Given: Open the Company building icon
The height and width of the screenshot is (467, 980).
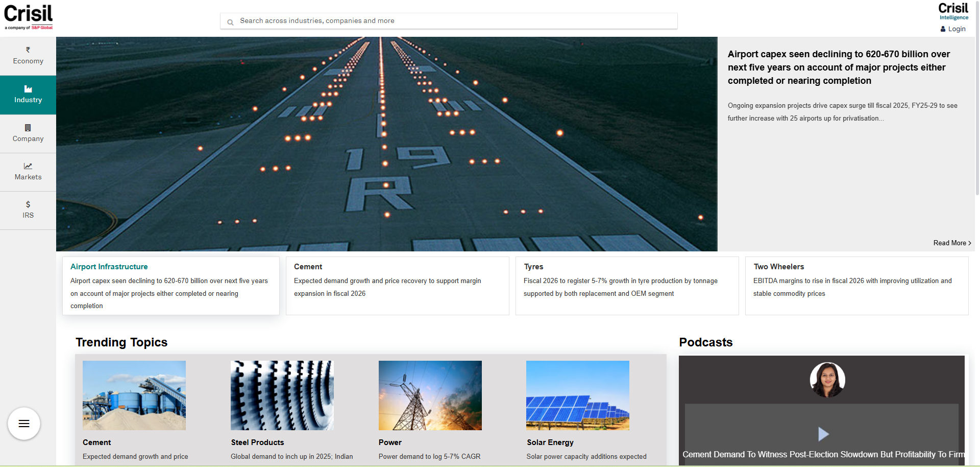Looking at the screenshot, I should click(x=28, y=128).
